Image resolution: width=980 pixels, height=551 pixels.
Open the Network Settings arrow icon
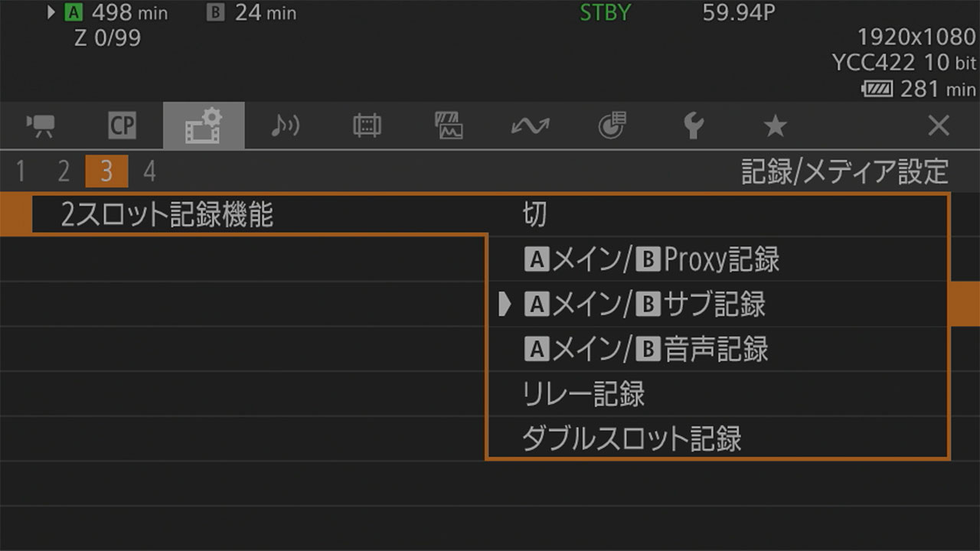click(x=530, y=126)
